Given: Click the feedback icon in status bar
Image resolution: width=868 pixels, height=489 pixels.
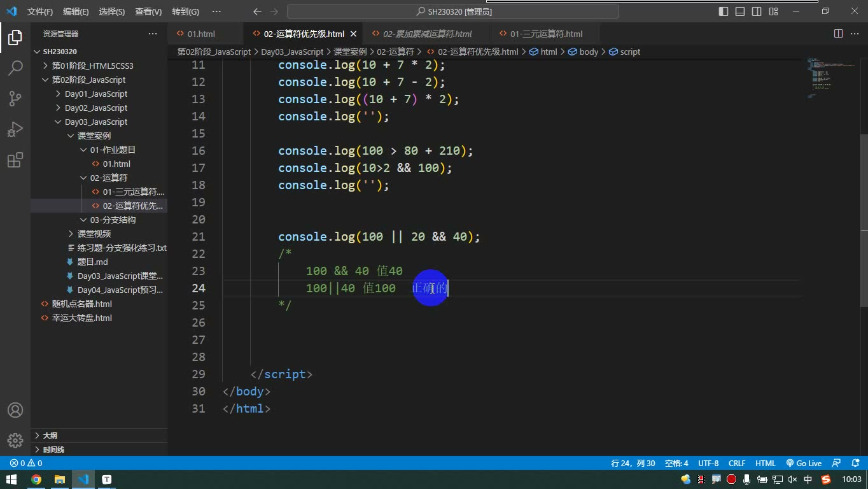Looking at the screenshot, I should [x=837, y=463].
